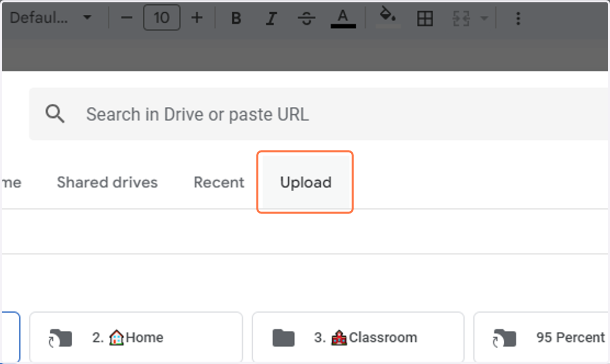Expand the merge cells dropdown arrow
Image resolution: width=610 pixels, height=364 pixels.
(484, 19)
